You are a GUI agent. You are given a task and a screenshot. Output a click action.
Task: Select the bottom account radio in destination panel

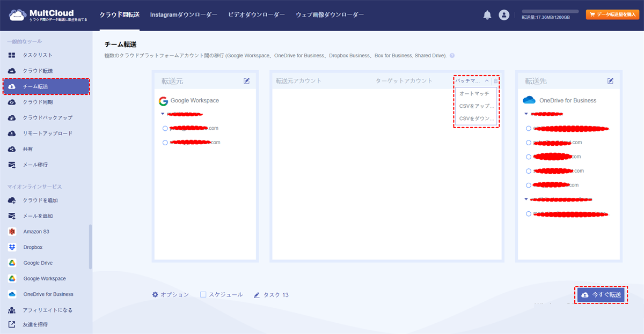point(529,213)
